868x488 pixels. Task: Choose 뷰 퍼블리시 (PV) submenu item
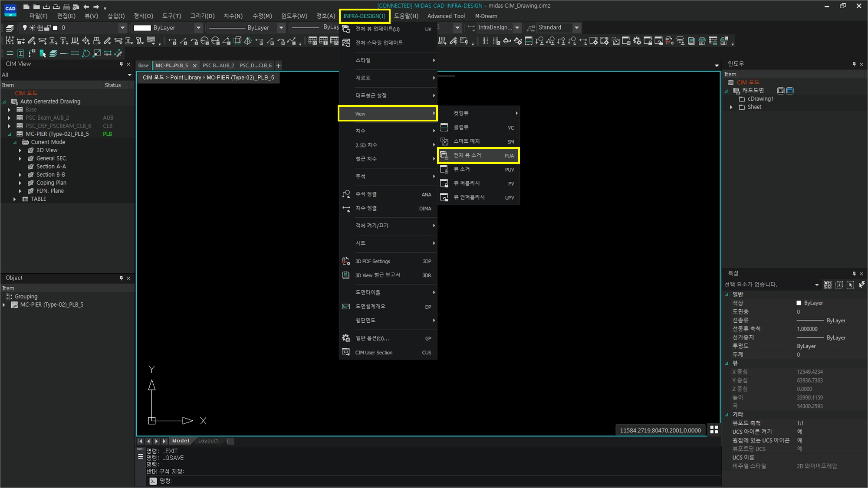[x=478, y=183]
